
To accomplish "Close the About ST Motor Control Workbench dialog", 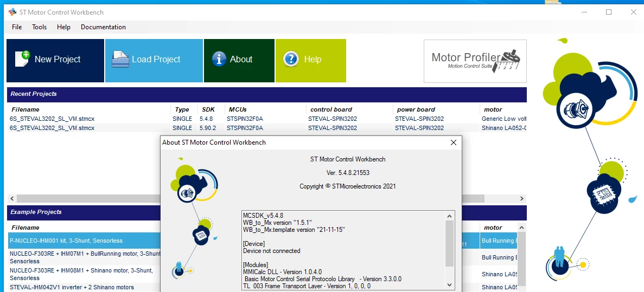I will 454,142.
